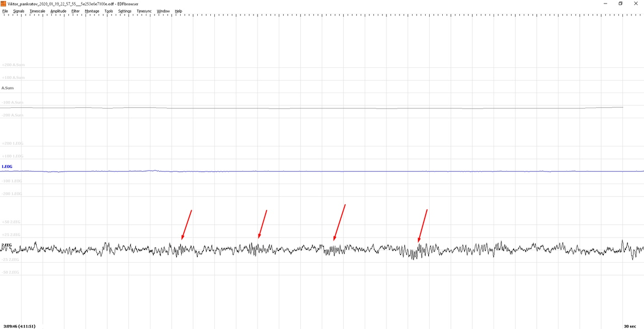This screenshot has height=329, width=644.
Task: Click the 3:09:46 timestamp in the status bar
Action: tap(19, 326)
